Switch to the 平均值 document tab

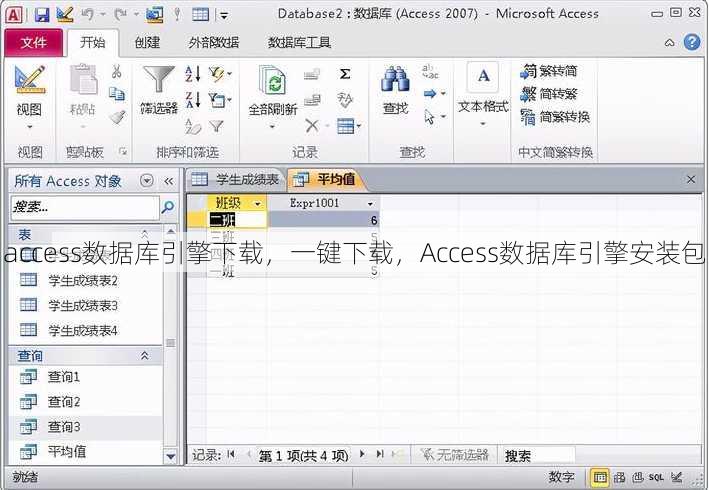coord(324,180)
